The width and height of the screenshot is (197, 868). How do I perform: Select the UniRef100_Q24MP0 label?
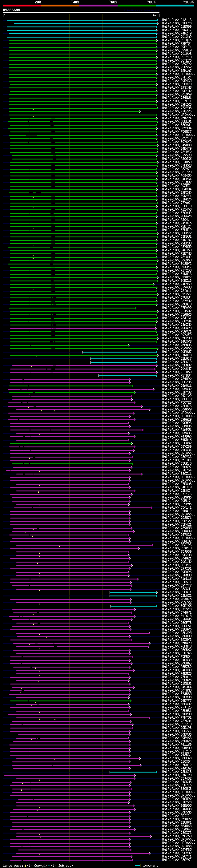177,379
